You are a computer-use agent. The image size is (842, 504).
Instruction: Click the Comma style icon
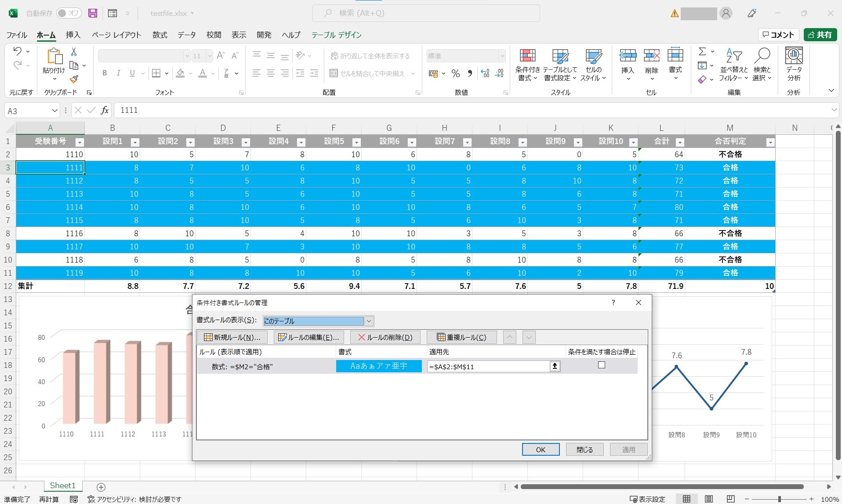click(470, 73)
